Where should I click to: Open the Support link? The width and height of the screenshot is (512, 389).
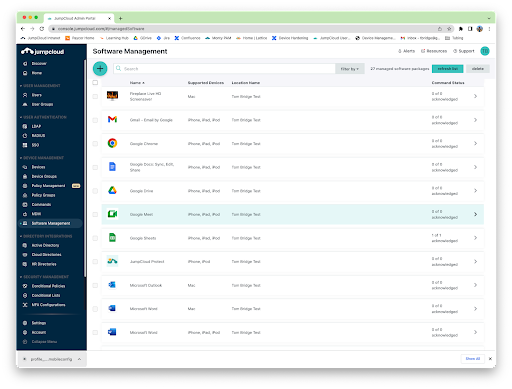[463, 51]
